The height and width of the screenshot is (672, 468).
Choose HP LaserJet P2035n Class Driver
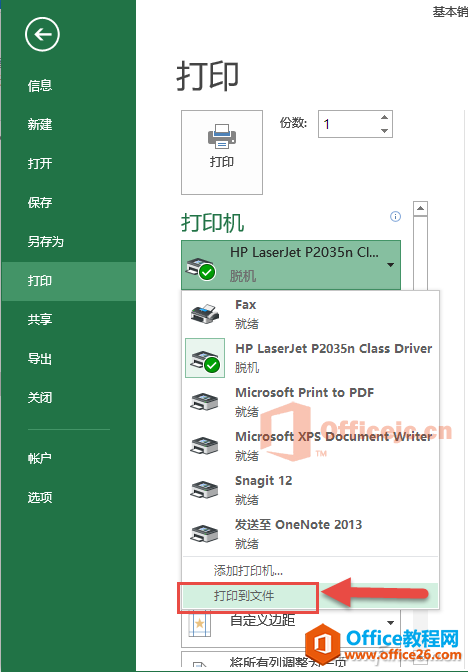310,358
